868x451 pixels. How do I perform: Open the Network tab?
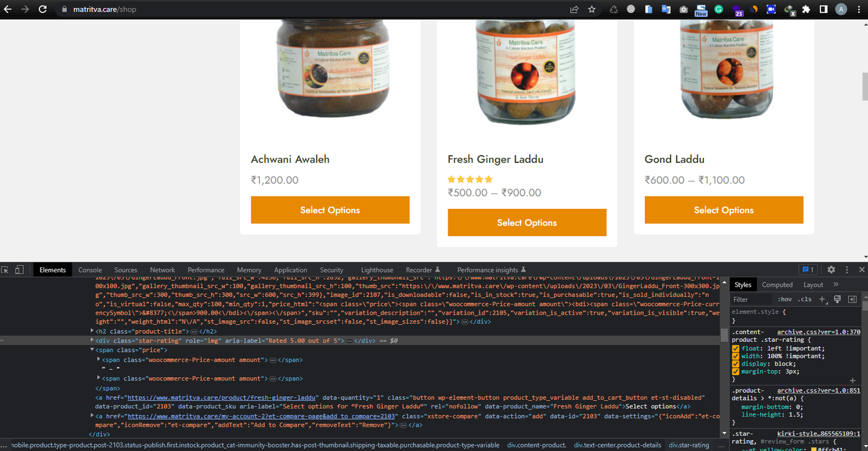(162, 270)
